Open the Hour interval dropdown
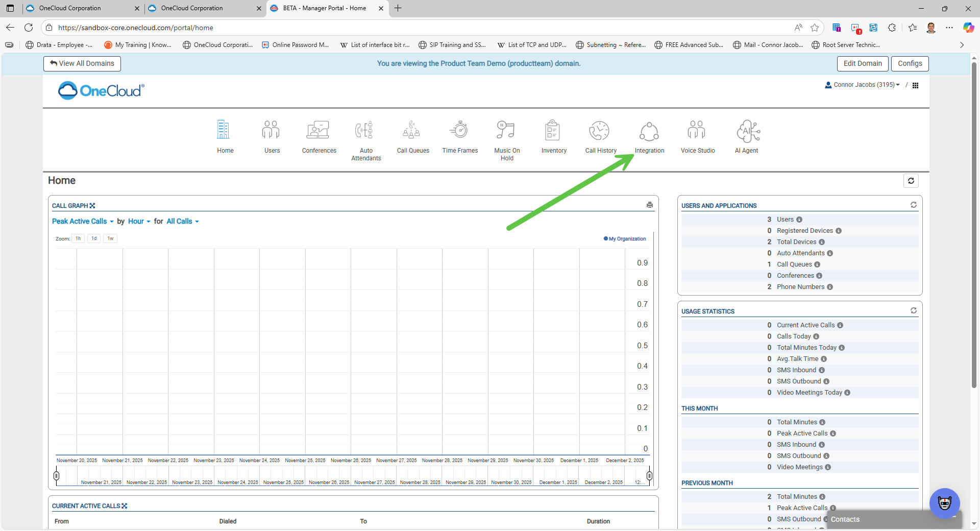The width and height of the screenshot is (980, 531). (139, 222)
